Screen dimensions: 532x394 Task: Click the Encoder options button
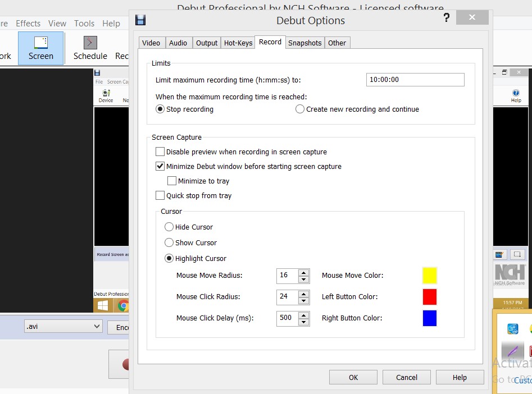(119, 327)
